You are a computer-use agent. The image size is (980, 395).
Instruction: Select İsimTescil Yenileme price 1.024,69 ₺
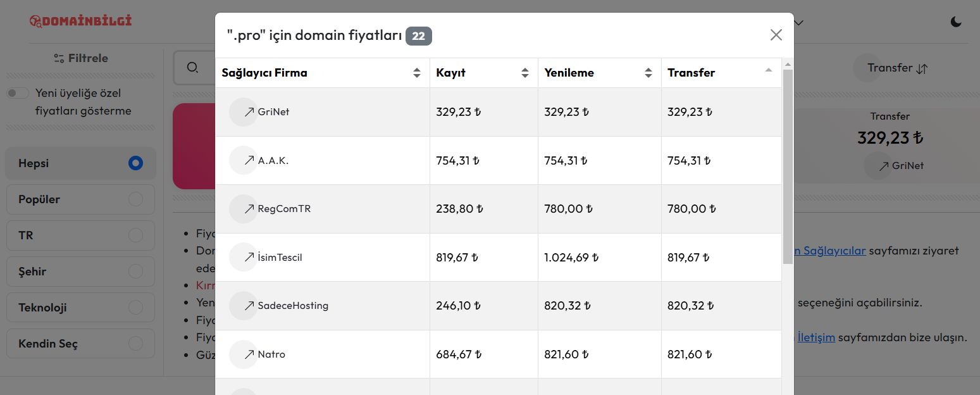571,258
